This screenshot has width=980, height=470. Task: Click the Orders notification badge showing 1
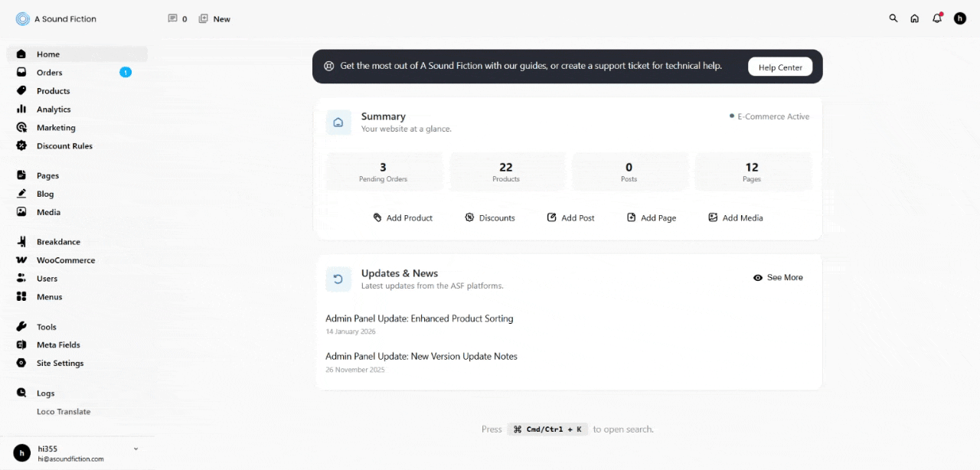126,72
